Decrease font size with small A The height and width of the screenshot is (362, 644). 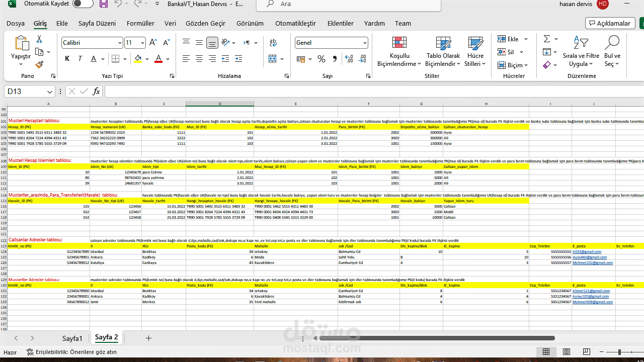[x=167, y=43]
